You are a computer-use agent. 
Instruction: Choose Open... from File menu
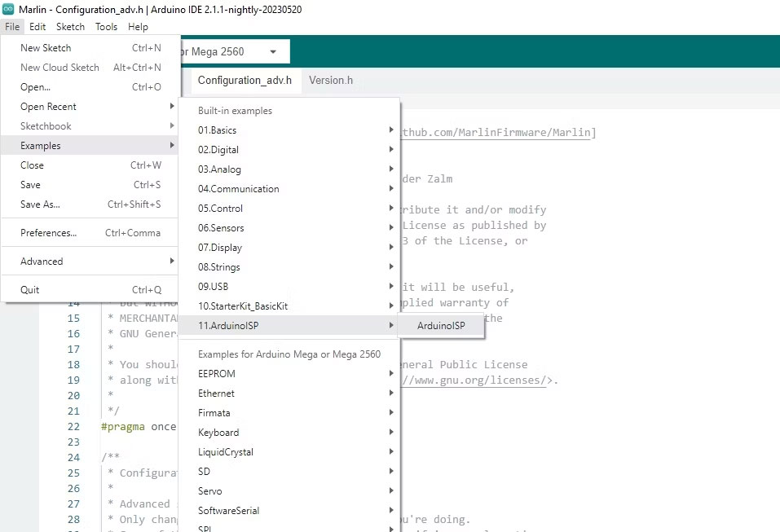[x=90, y=87]
